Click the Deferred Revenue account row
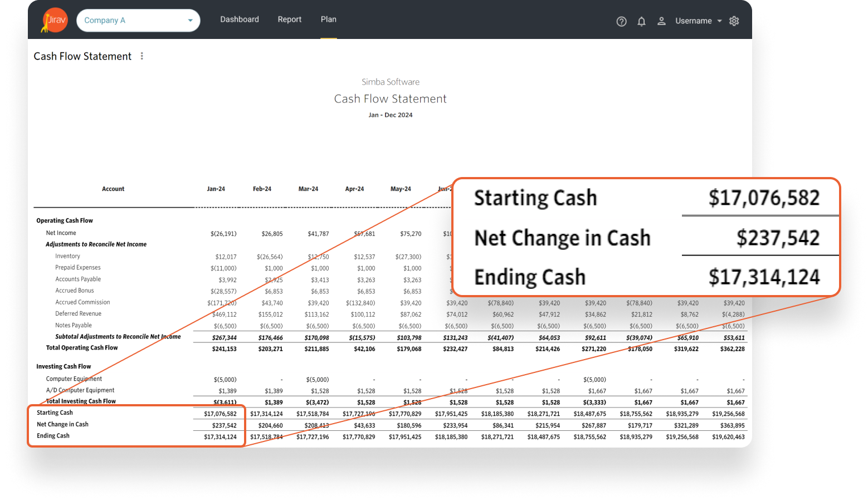 tap(78, 314)
